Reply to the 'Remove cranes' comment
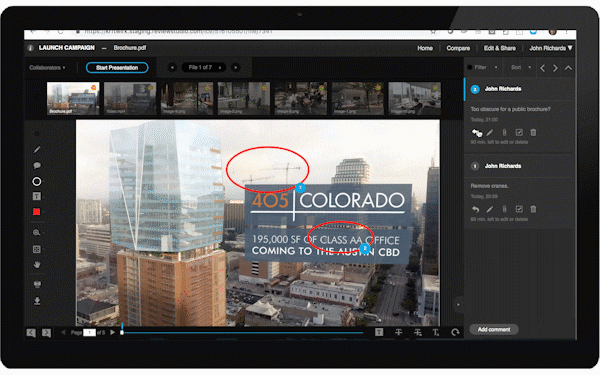Screen dimensions: 600x375 click(476, 209)
